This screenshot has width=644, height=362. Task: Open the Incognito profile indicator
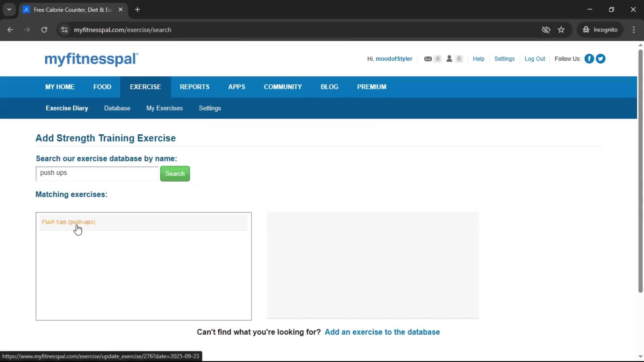(x=600, y=30)
